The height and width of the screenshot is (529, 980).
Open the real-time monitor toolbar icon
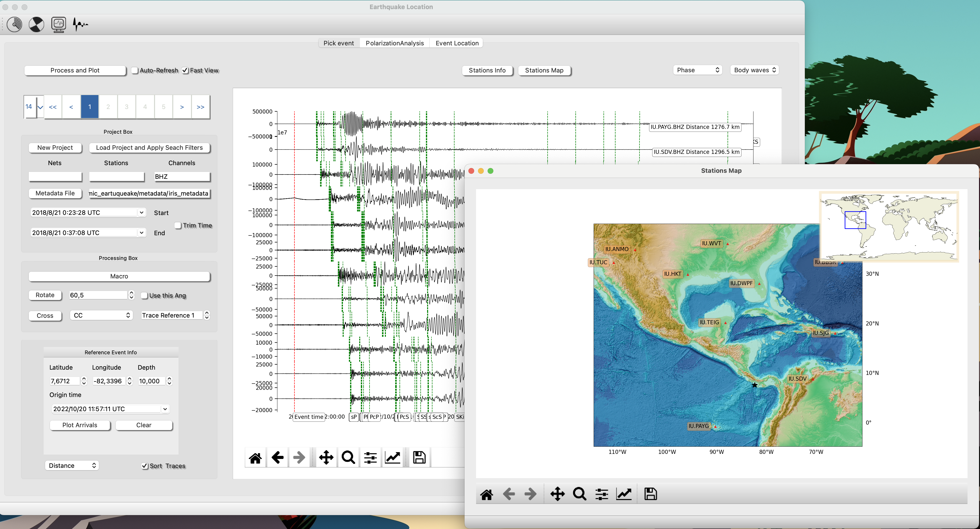[x=59, y=25]
